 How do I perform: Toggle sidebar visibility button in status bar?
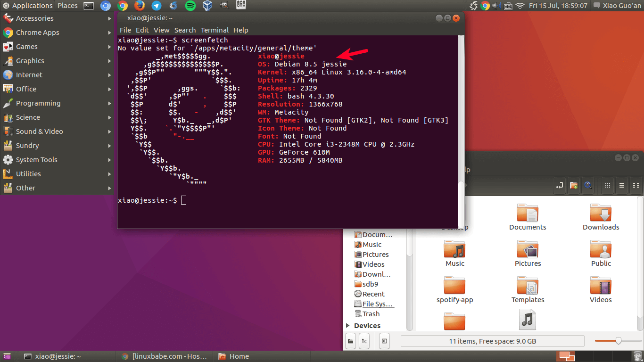(x=385, y=341)
